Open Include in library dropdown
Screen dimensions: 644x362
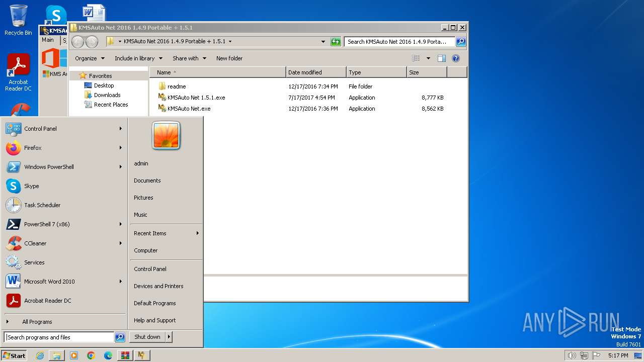tap(138, 58)
